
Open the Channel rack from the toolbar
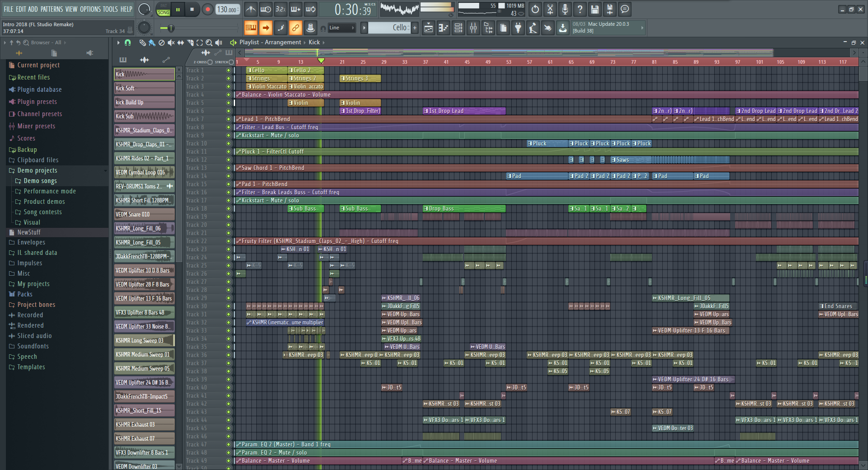pos(458,28)
